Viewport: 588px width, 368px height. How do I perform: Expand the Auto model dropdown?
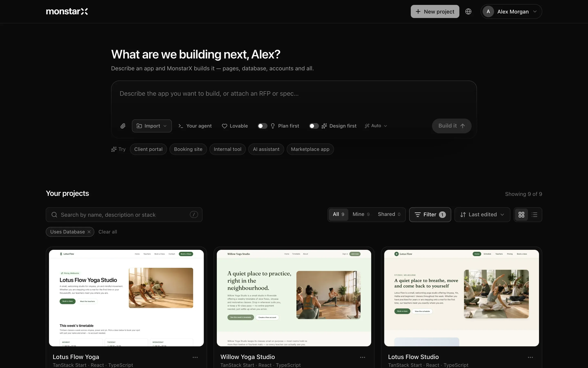pos(376,126)
